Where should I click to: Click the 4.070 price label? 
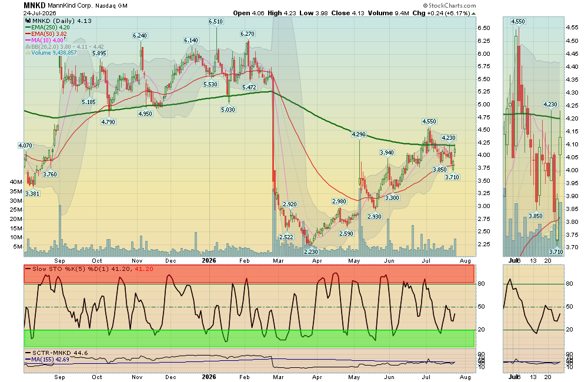[25, 145]
